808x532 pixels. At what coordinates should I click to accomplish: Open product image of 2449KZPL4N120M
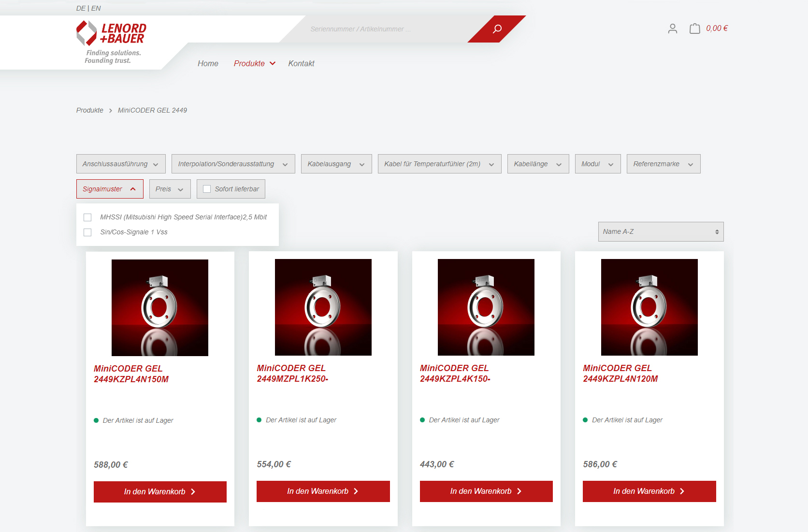(649, 307)
